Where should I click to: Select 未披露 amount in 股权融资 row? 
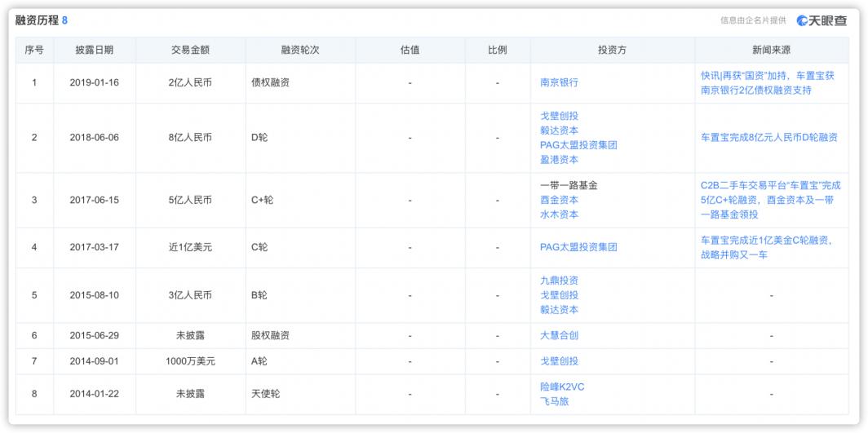(190, 335)
